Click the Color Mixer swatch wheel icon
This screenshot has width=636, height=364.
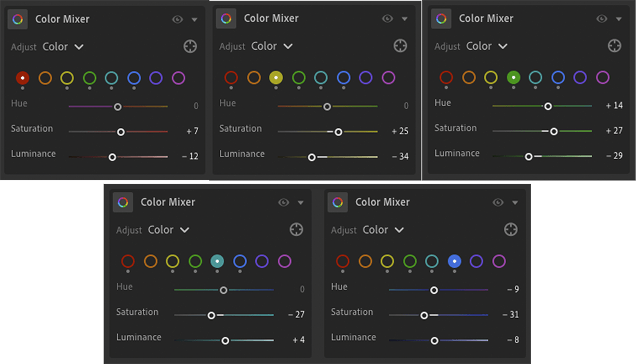click(x=17, y=19)
